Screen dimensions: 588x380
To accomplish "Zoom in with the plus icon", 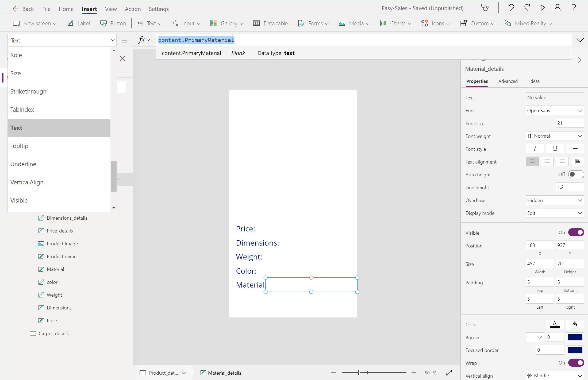I will [414, 373].
